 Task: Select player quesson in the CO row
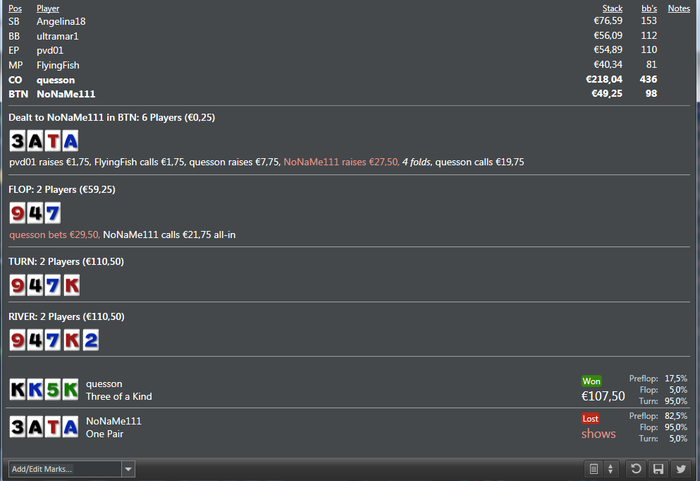pyautogui.click(x=56, y=80)
